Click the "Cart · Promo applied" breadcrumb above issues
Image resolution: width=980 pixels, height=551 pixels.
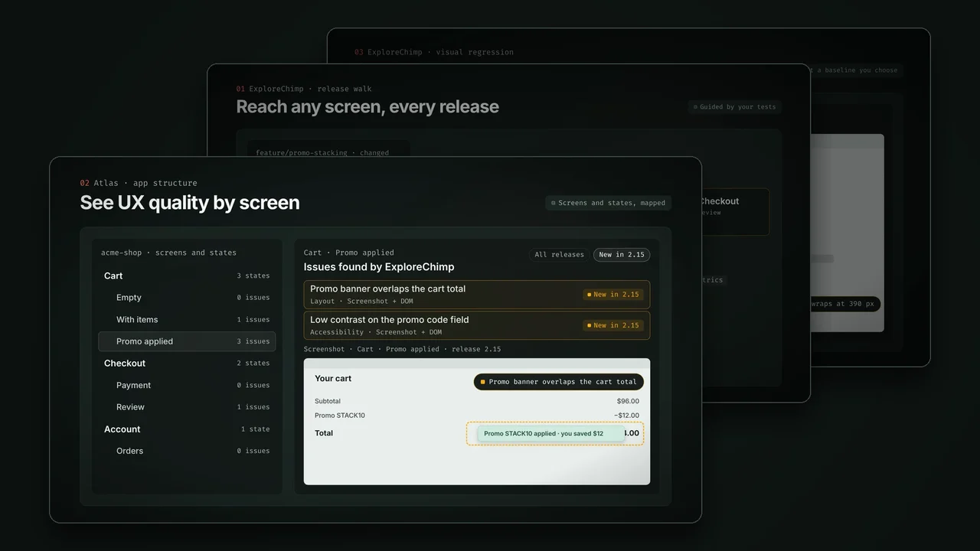[349, 253]
